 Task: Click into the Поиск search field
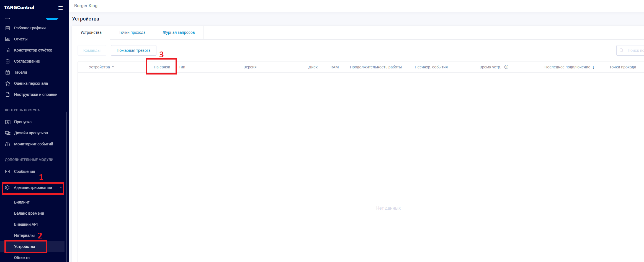pos(634,50)
